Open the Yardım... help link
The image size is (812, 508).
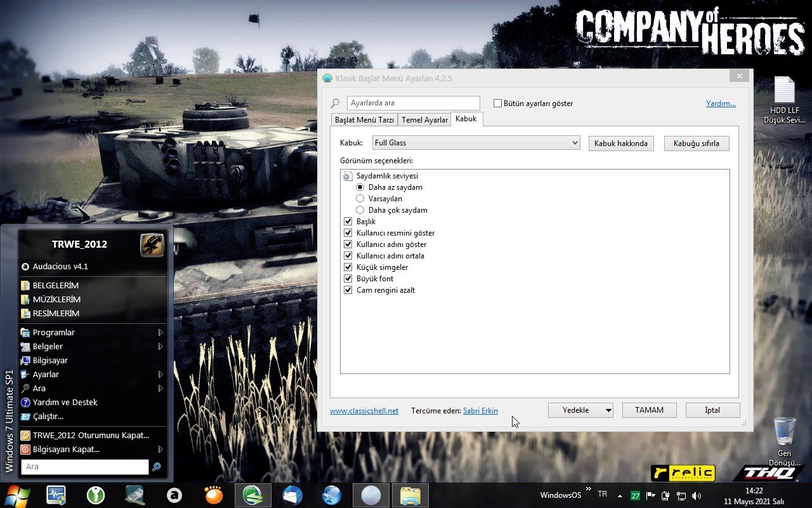pos(721,103)
